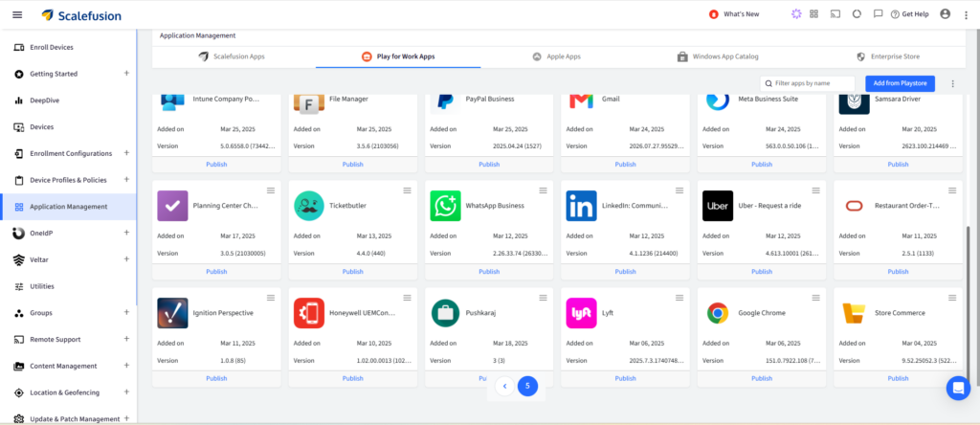This screenshot has width=980, height=425.
Task: Click the Scalefusion logo
Action: click(81, 15)
